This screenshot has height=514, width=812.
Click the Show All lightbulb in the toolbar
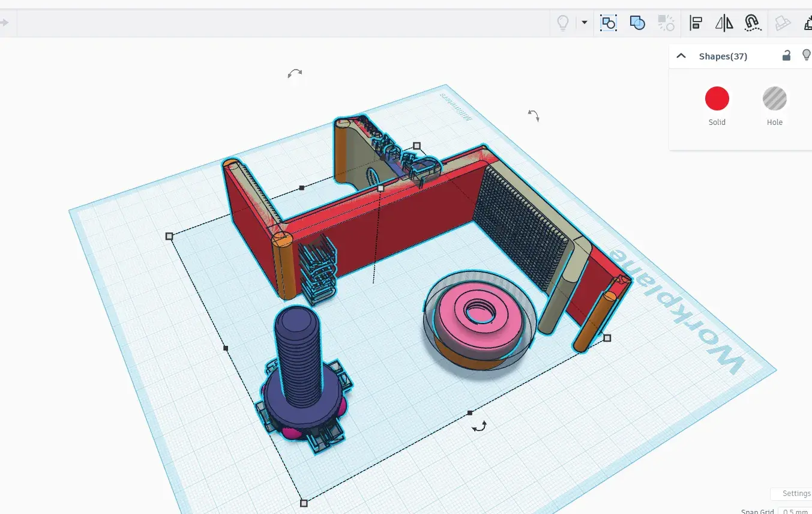click(562, 23)
